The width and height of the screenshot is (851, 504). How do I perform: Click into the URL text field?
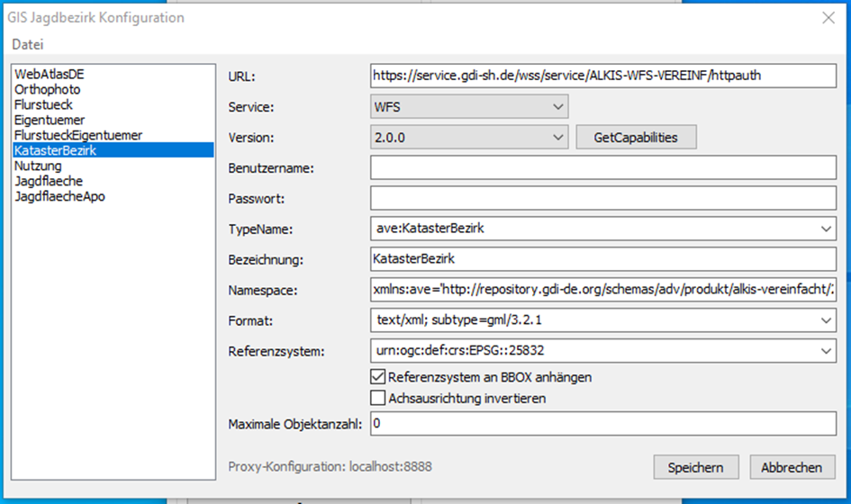pyautogui.click(x=603, y=76)
